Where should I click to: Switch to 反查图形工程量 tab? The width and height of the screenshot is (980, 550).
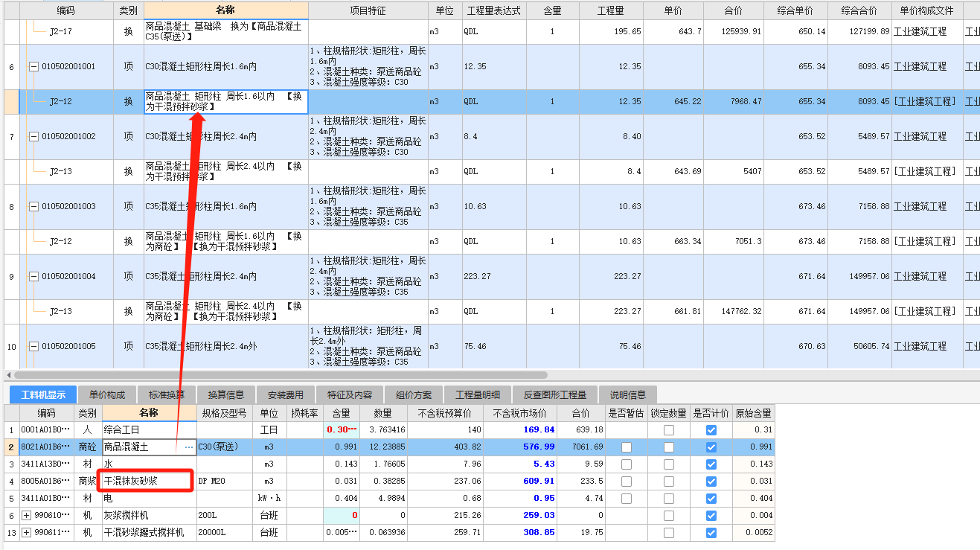pyautogui.click(x=555, y=395)
